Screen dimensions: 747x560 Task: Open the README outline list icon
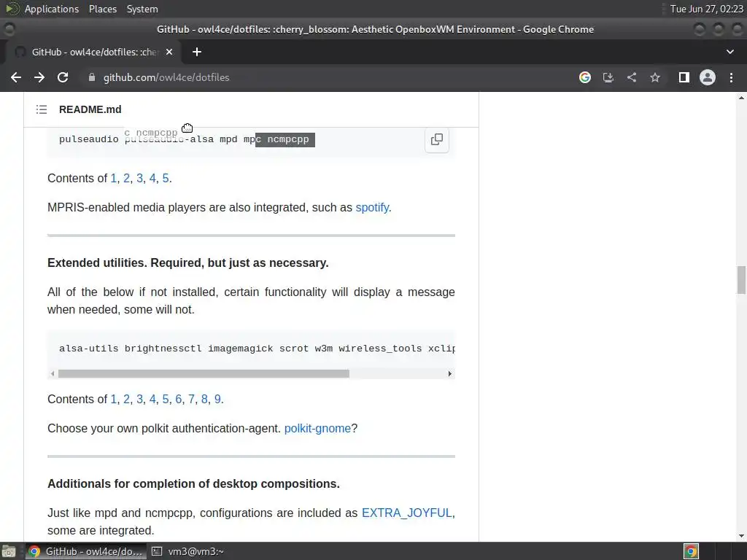[42, 109]
